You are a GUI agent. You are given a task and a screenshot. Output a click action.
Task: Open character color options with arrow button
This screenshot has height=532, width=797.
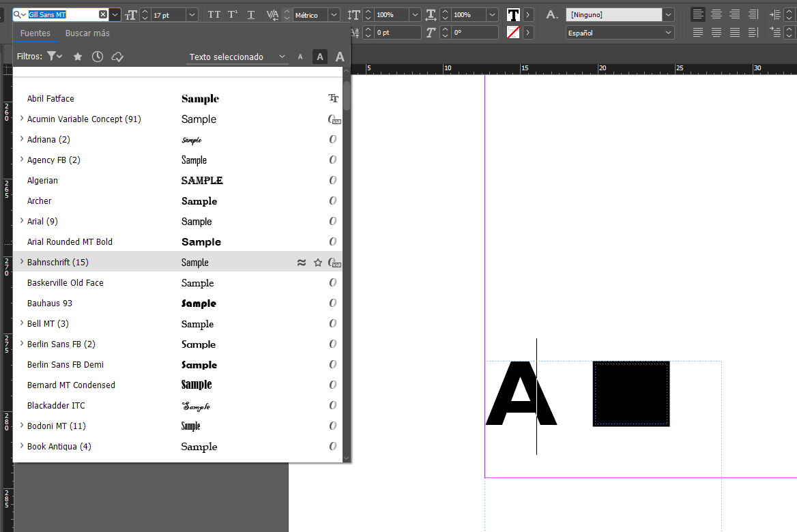[x=527, y=14]
